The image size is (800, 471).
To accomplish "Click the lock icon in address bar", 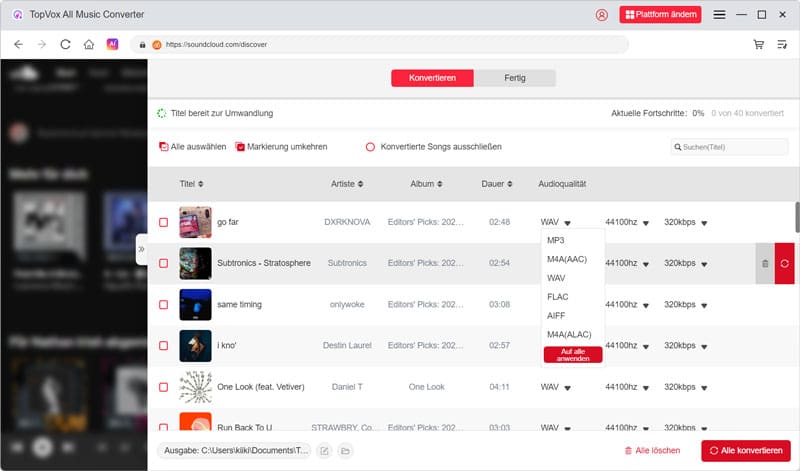I will coord(142,45).
